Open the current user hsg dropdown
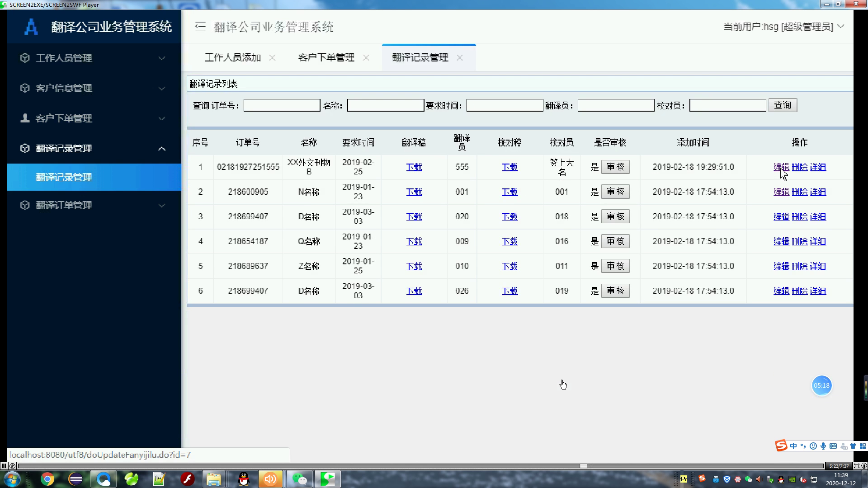This screenshot has width=868, height=488. coord(784,27)
